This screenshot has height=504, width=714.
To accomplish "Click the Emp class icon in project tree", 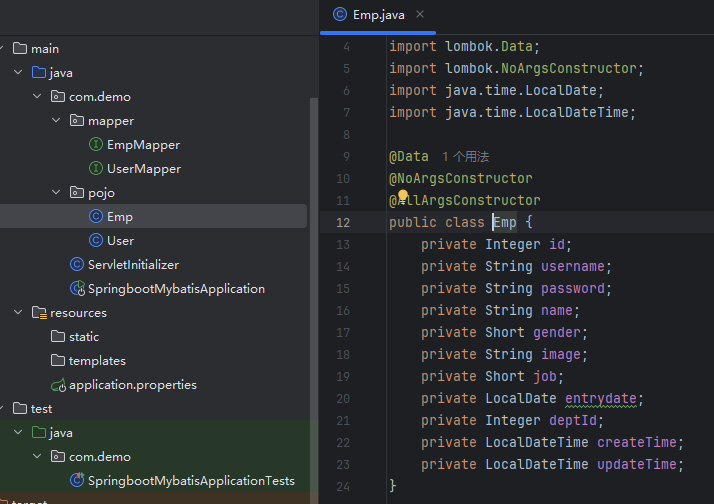I will coord(96,217).
